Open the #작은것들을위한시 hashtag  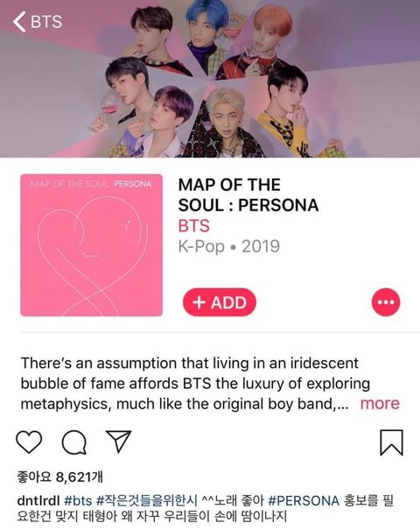(146, 500)
